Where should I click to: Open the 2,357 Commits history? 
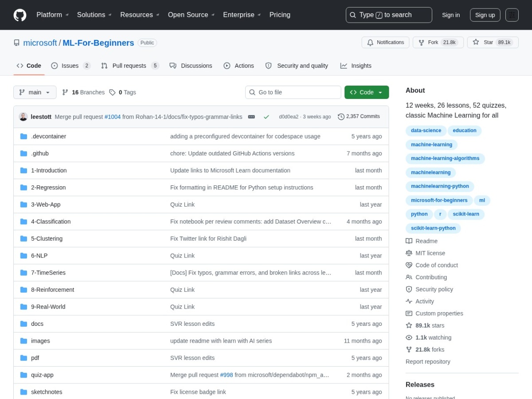pos(359,117)
